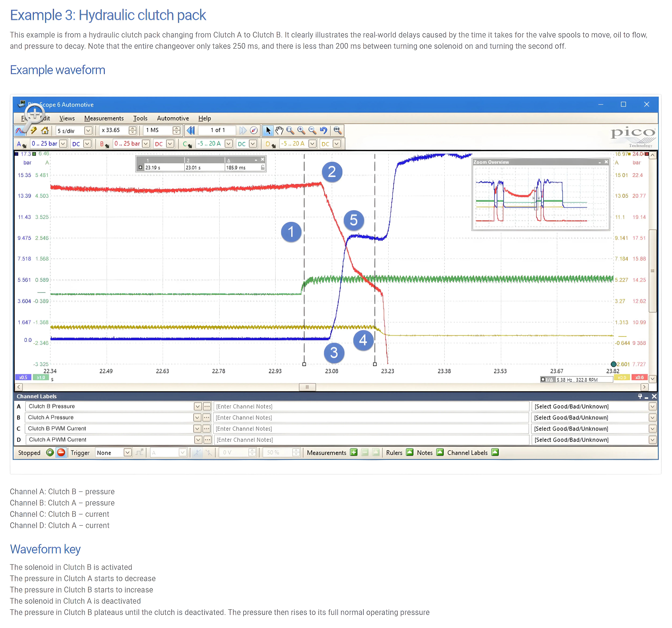Close the Channel Labels panel

pyautogui.click(x=654, y=396)
